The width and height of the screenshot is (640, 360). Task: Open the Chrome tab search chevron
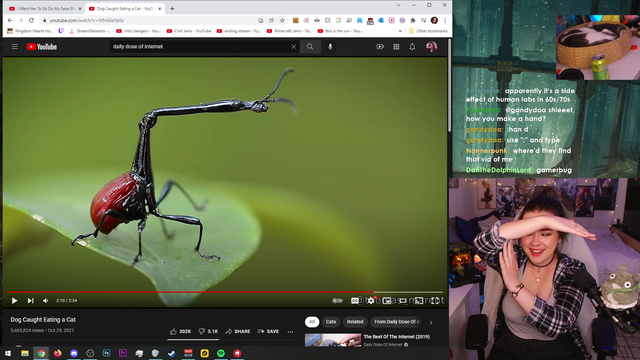[398, 5]
